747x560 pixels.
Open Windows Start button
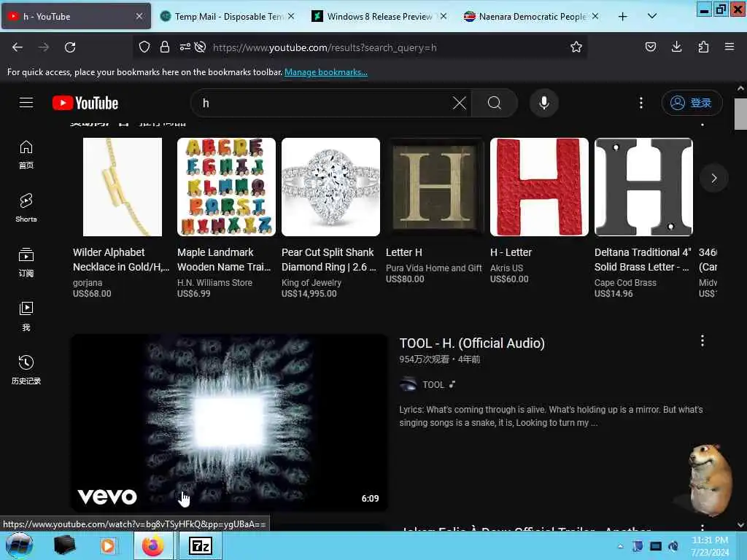click(x=19, y=545)
